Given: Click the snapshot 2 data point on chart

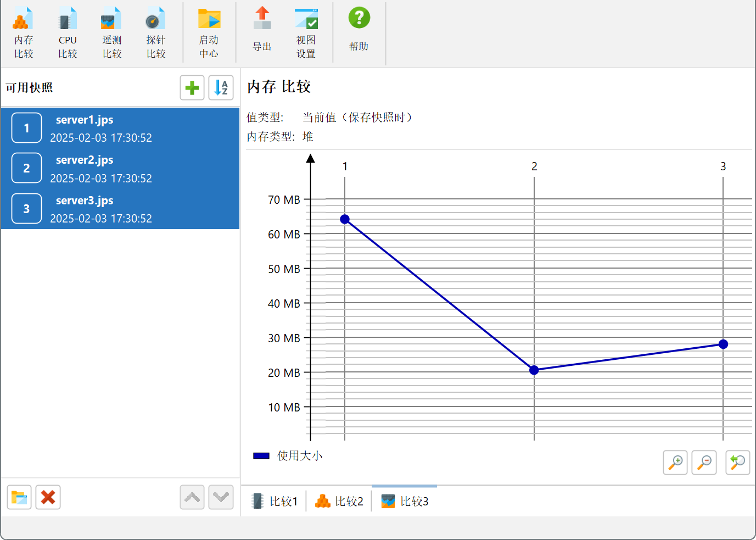Looking at the screenshot, I should (534, 370).
